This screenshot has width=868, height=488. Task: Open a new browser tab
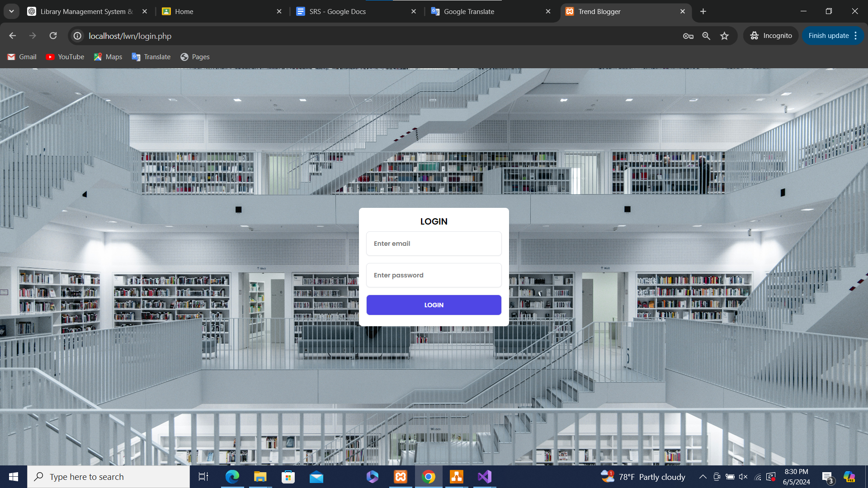[x=703, y=12]
